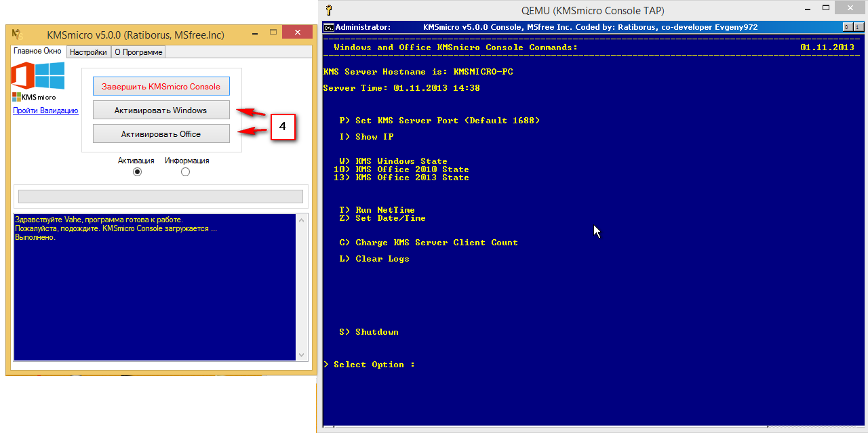This screenshot has width=868, height=433.
Task: Click the '0' button in Administrator console title
Action: tap(847, 27)
